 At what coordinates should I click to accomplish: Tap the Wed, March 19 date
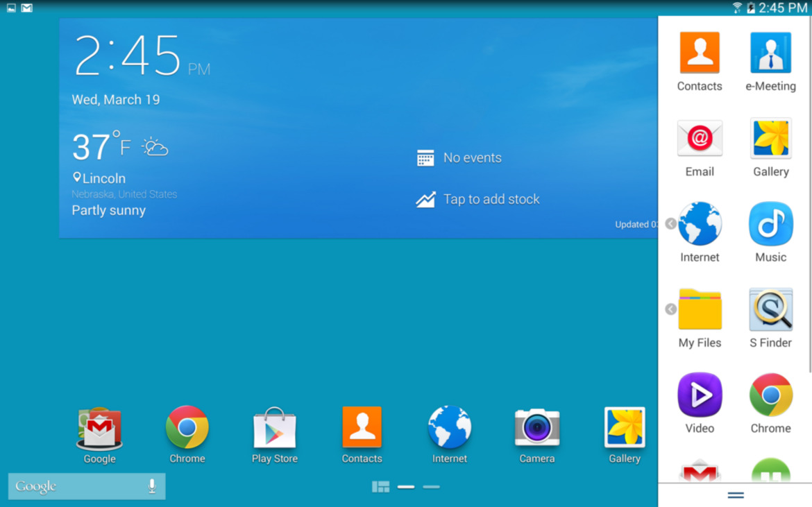click(115, 99)
